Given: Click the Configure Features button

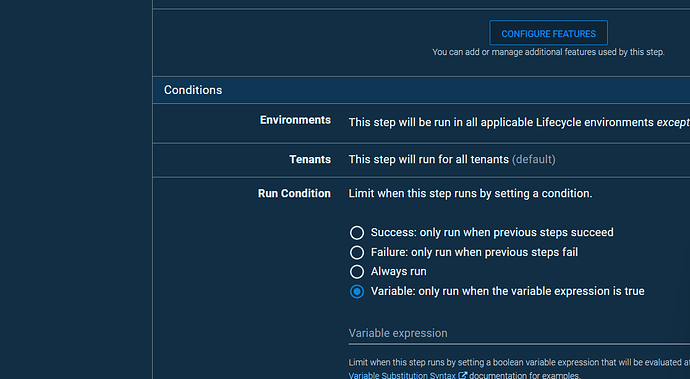Looking at the screenshot, I should (x=548, y=33).
